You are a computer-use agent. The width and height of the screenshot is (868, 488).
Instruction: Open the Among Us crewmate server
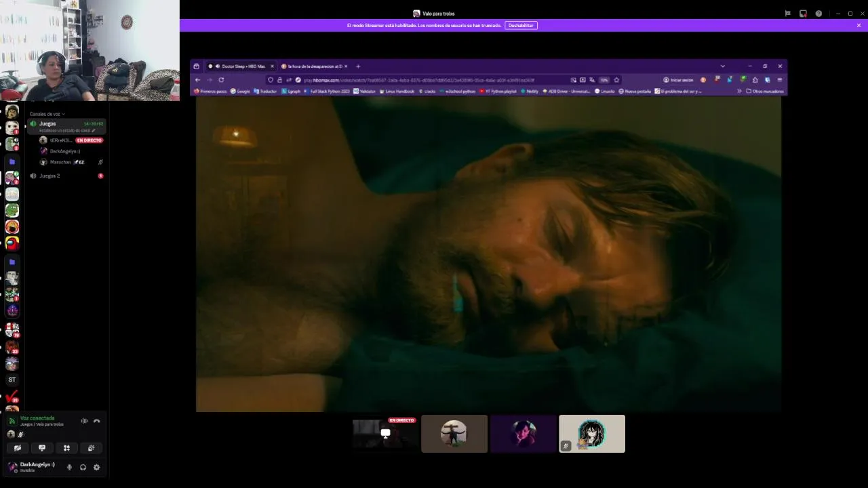[x=12, y=243]
